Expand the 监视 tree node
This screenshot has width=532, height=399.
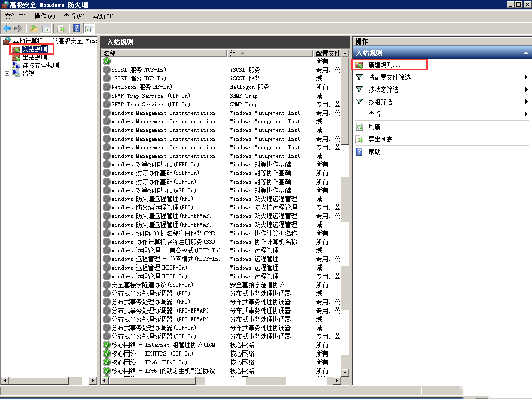click(7, 73)
